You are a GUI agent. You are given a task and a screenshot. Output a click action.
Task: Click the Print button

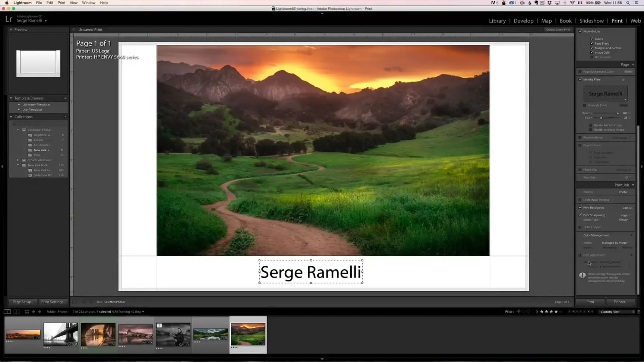pyautogui.click(x=590, y=302)
